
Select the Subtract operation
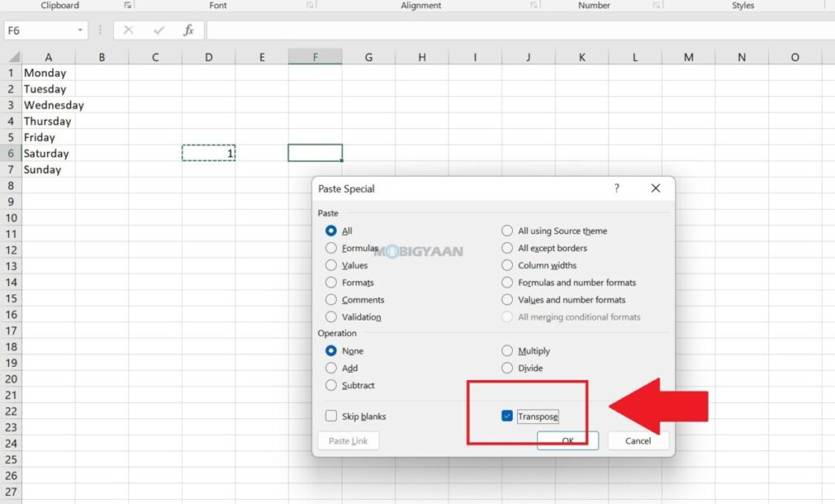pos(331,385)
